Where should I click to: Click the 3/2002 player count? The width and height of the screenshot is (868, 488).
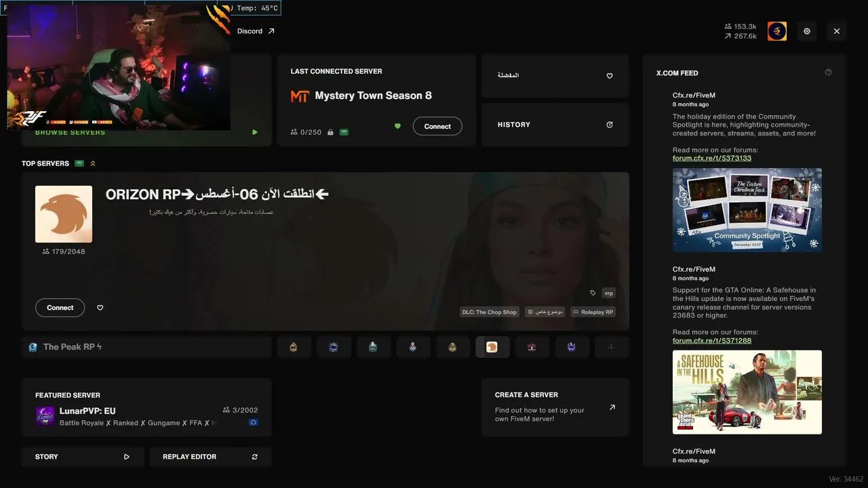[240, 410]
